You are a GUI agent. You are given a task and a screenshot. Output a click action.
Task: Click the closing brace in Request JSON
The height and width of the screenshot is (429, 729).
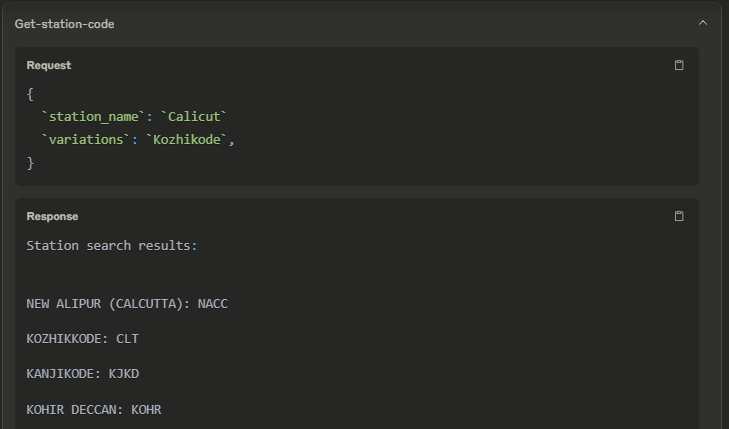[30, 163]
